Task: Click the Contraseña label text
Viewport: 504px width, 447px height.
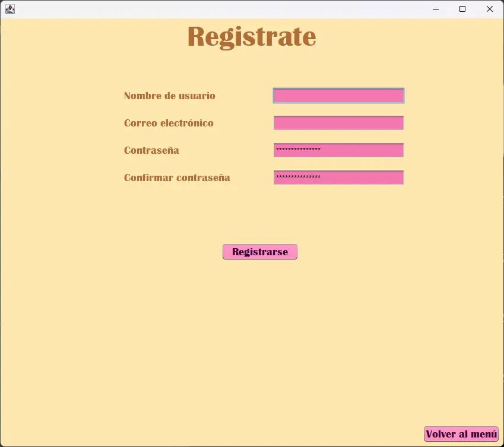Action: pos(151,150)
